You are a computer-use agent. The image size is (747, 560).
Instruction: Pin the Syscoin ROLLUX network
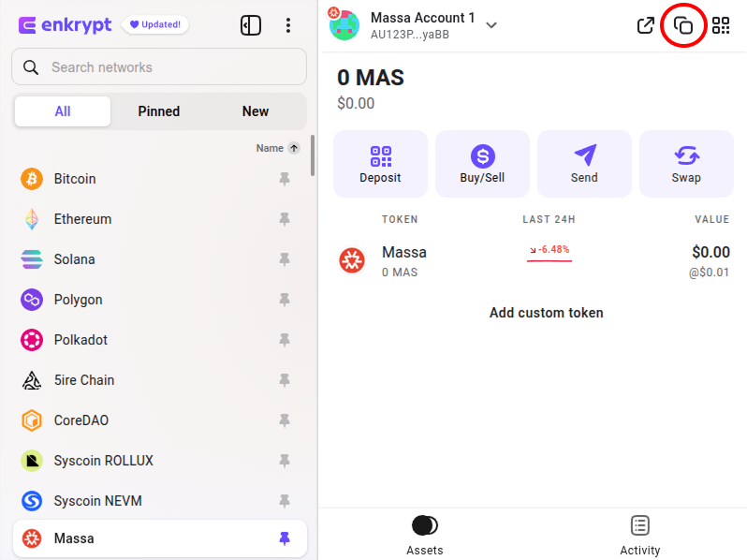[x=285, y=461]
